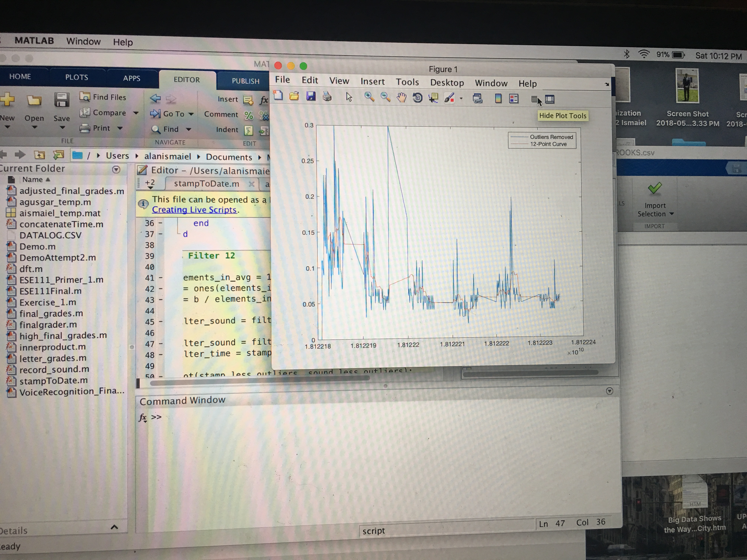Click the Link Plot icon
The width and height of the screenshot is (747, 560).
tap(477, 99)
